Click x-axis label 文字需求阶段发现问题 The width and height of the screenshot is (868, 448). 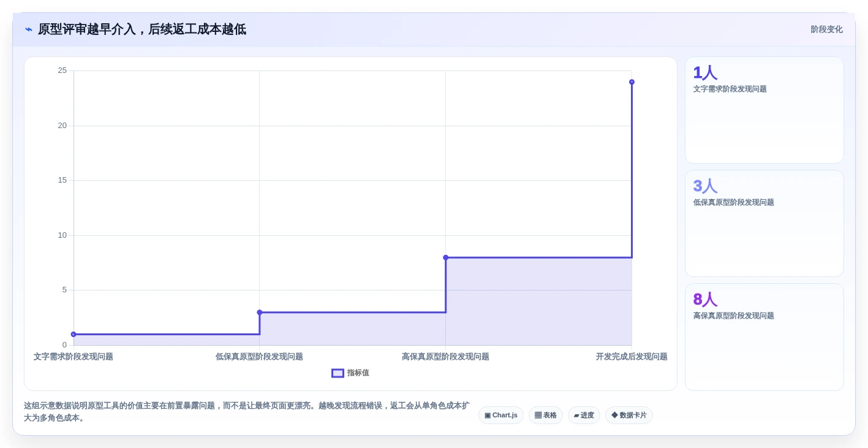[74, 357]
